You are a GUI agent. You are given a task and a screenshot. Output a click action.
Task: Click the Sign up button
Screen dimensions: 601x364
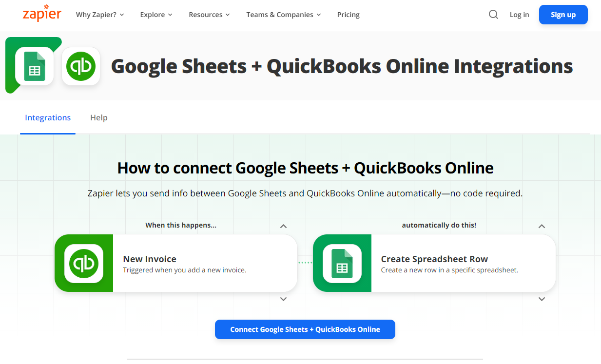563,15
